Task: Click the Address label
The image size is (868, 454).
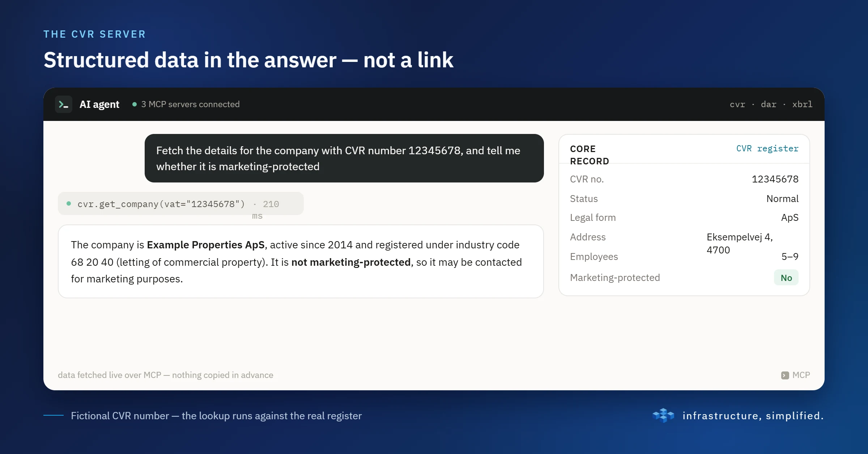Action: [x=588, y=237]
